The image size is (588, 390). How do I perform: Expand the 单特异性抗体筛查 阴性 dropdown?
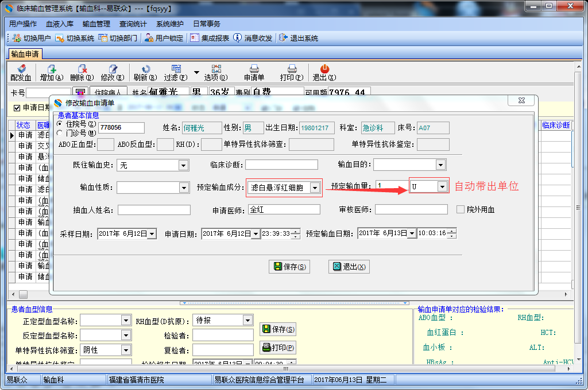coord(126,350)
